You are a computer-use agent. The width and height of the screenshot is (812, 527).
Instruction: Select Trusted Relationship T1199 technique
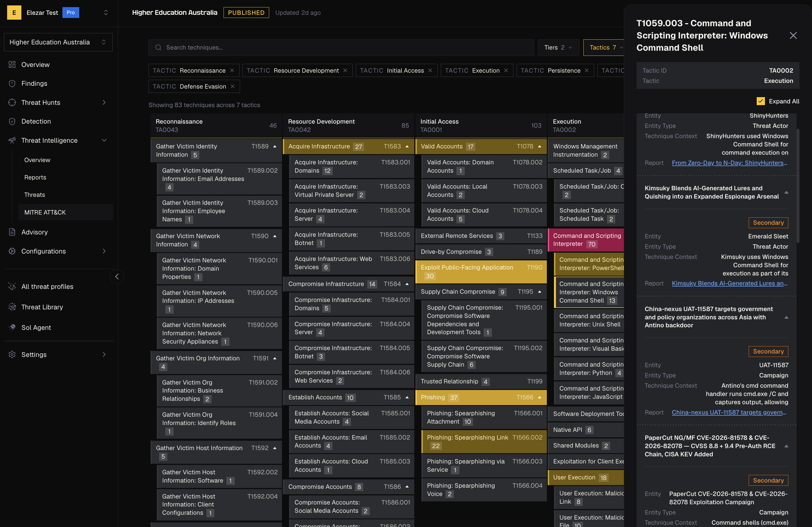[x=481, y=381]
